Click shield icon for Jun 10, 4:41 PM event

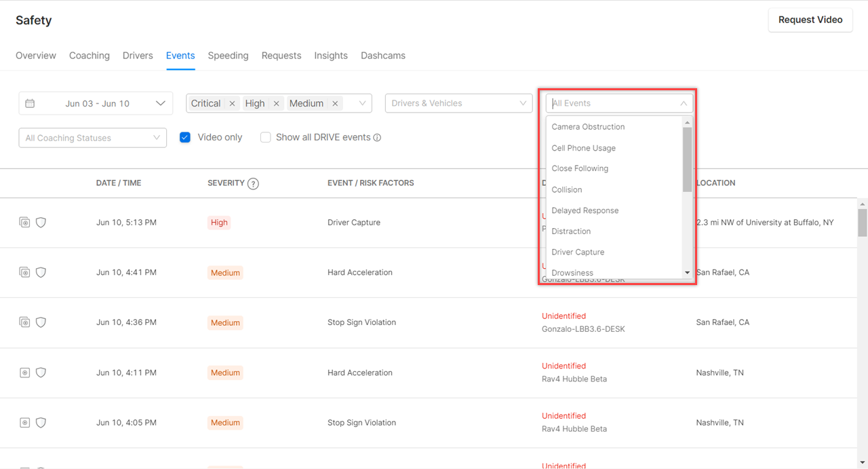(41, 272)
